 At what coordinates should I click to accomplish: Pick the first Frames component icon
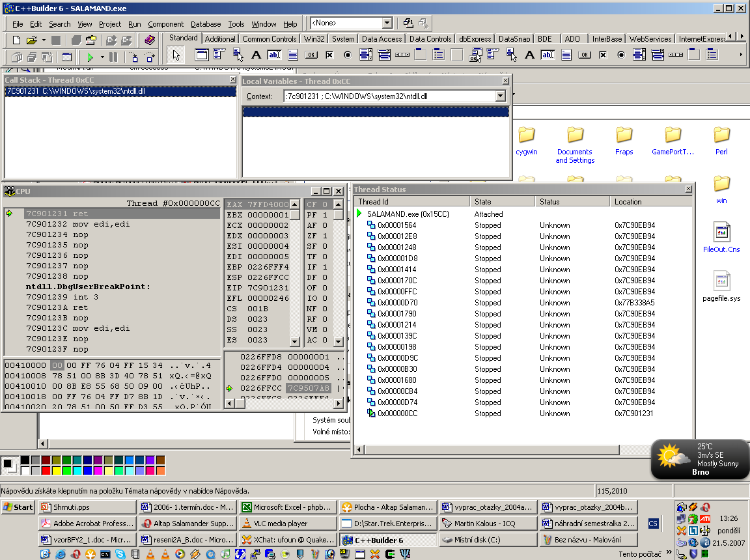(202, 55)
